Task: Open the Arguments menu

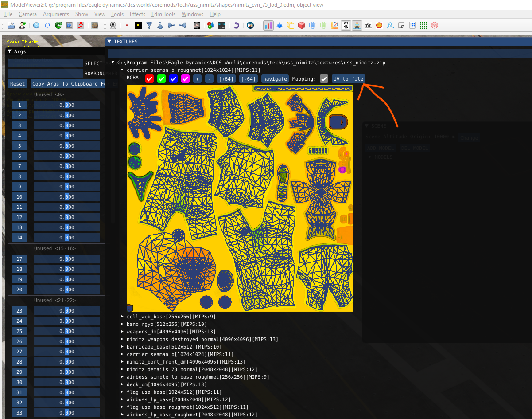Action: (56, 14)
